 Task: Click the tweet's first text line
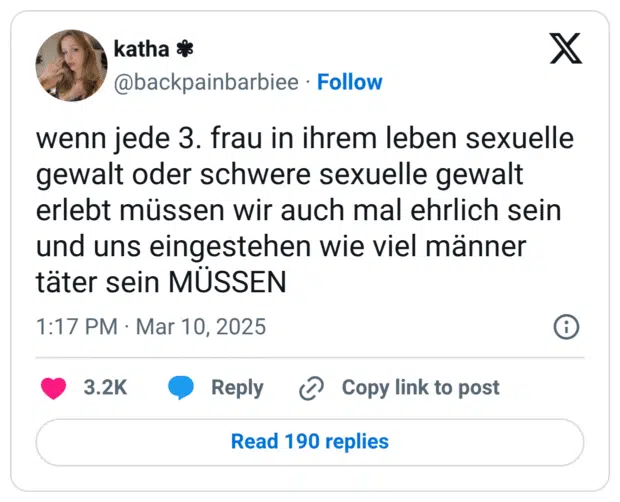tap(305, 140)
